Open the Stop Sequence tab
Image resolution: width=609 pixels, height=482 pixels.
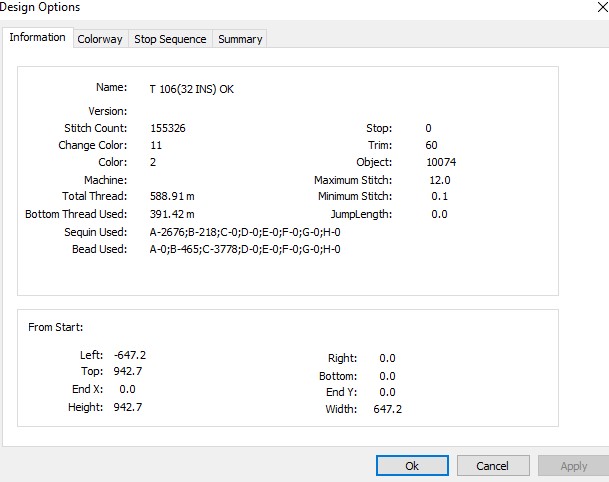(x=170, y=39)
